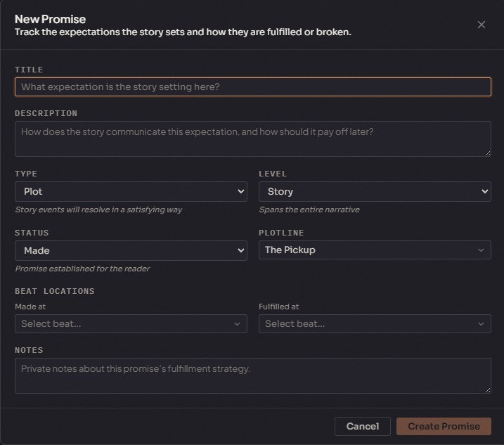Focus the Title input field
This screenshot has width=504, height=445.
(252, 86)
